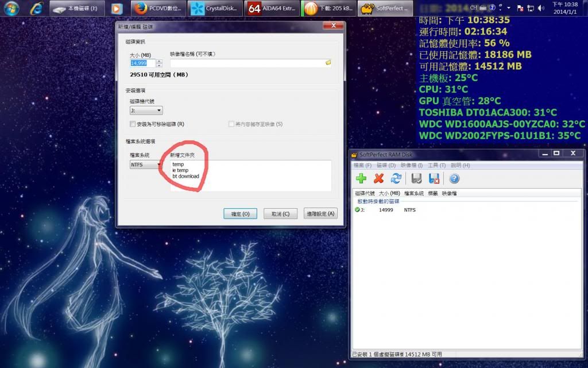The width and height of the screenshot is (588, 368).
Task: Open the 檔案 (F) menu in RAM Disk
Action: [x=362, y=165]
